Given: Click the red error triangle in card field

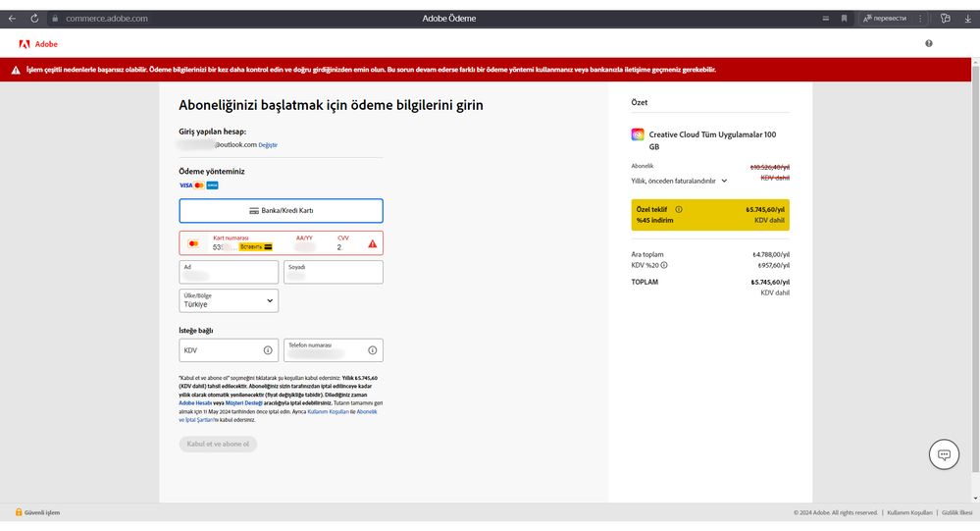Looking at the screenshot, I should [x=373, y=244].
